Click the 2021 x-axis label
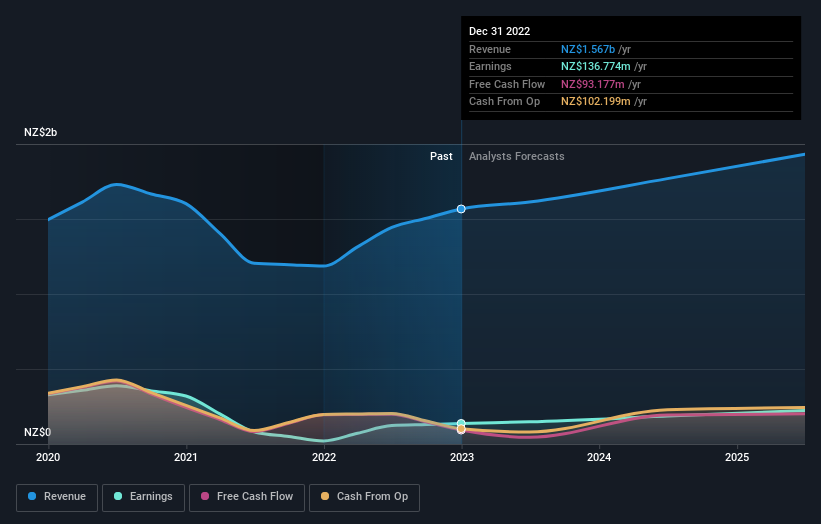This screenshot has height=524, width=821. 186,458
